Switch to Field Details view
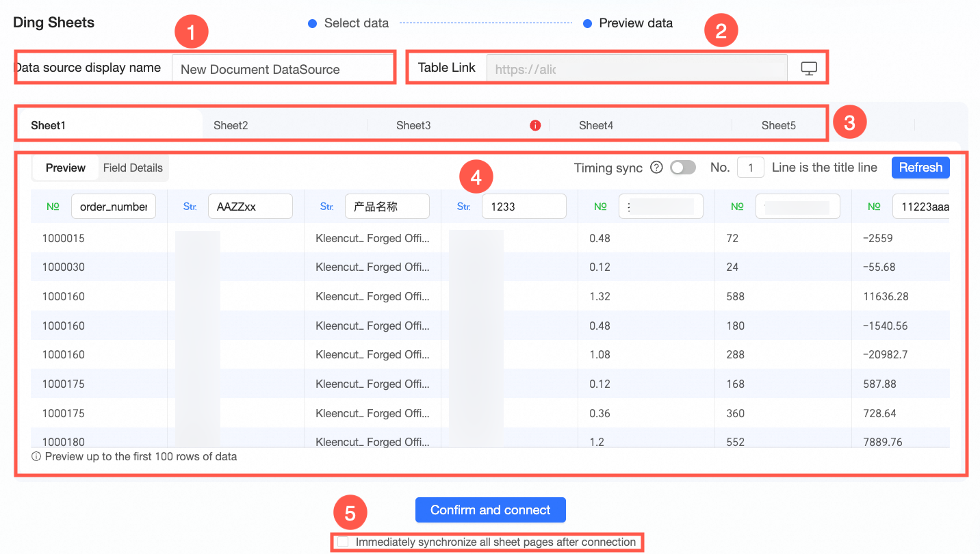This screenshot has height=554, width=980. (133, 168)
